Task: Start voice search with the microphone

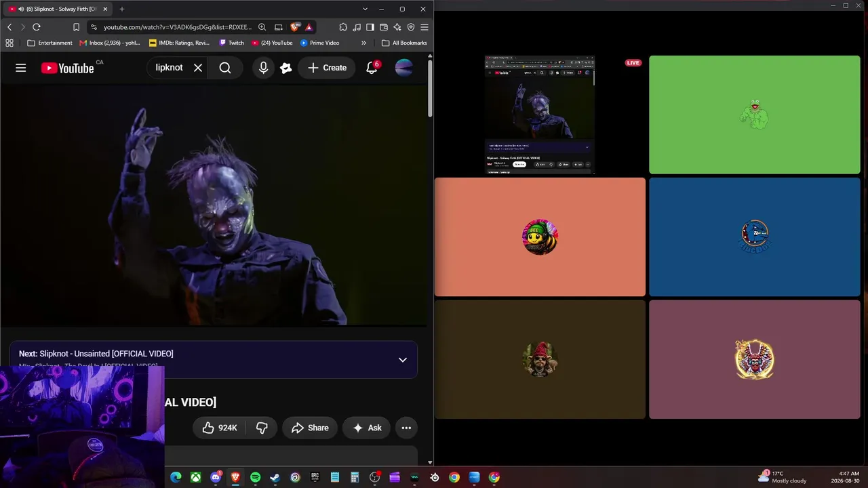Action: pyautogui.click(x=263, y=68)
